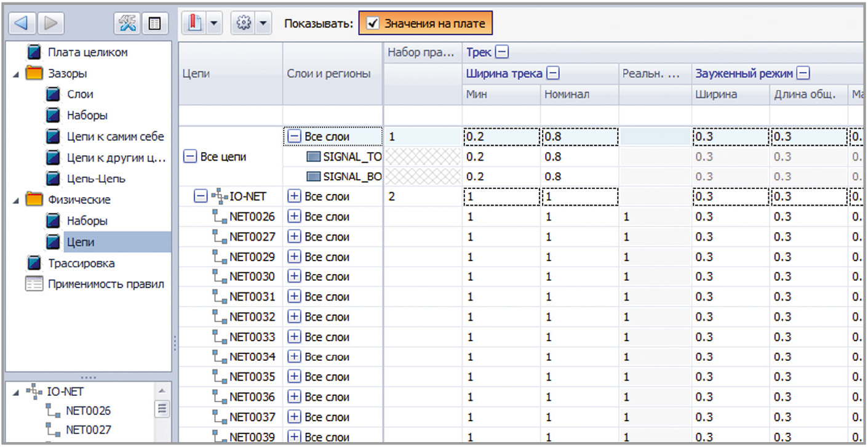Collapse the Зауженный режим column group

coord(802,74)
